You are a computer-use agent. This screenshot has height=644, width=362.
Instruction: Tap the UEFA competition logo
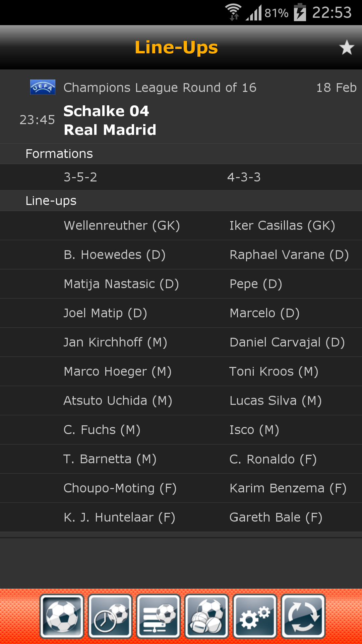coord(43,87)
